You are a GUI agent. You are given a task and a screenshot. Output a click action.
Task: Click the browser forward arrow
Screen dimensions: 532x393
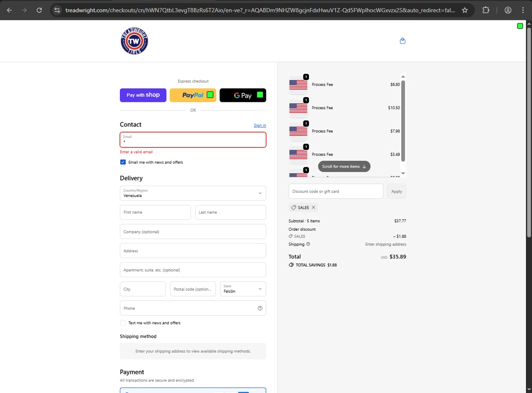[x=24, y=10]
